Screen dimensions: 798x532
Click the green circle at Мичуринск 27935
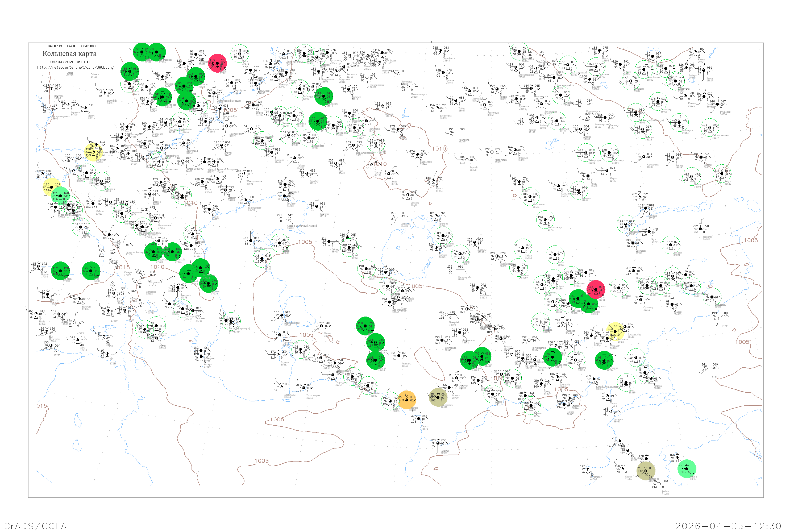[157, 52]
